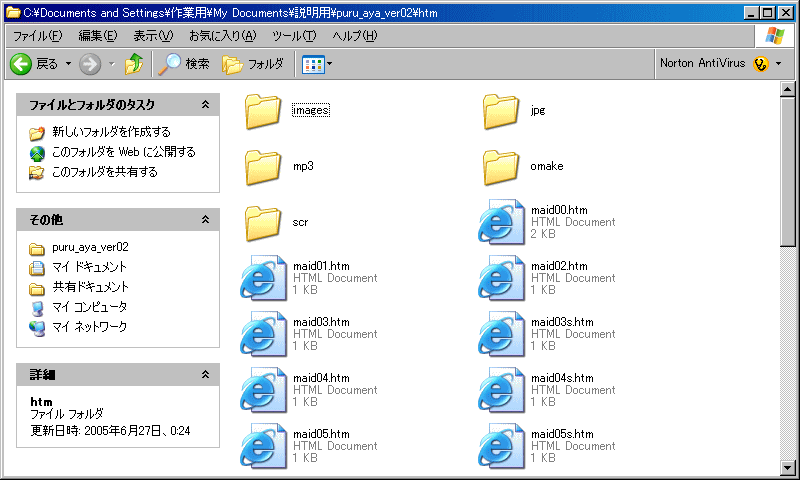Go up one folder level
This screenshot has height=480, width=800.
point(134,64)
